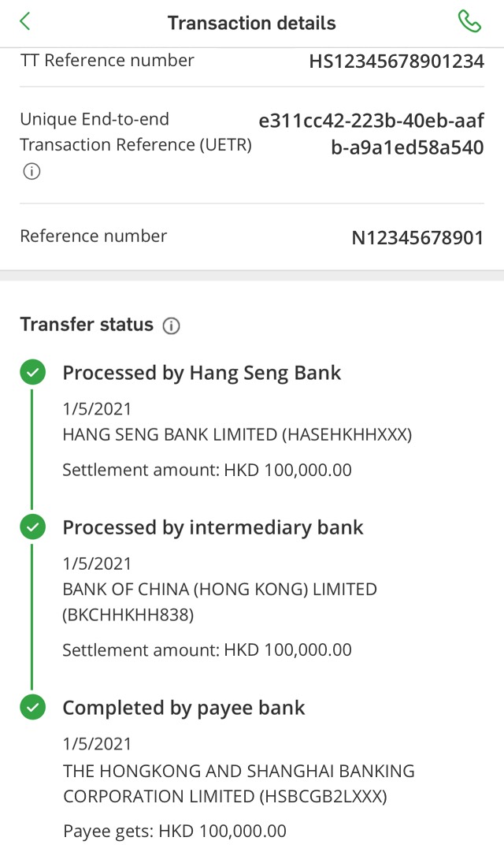
Task: Tap payee bank completed checkmark
Action: [x=32, y=708]
